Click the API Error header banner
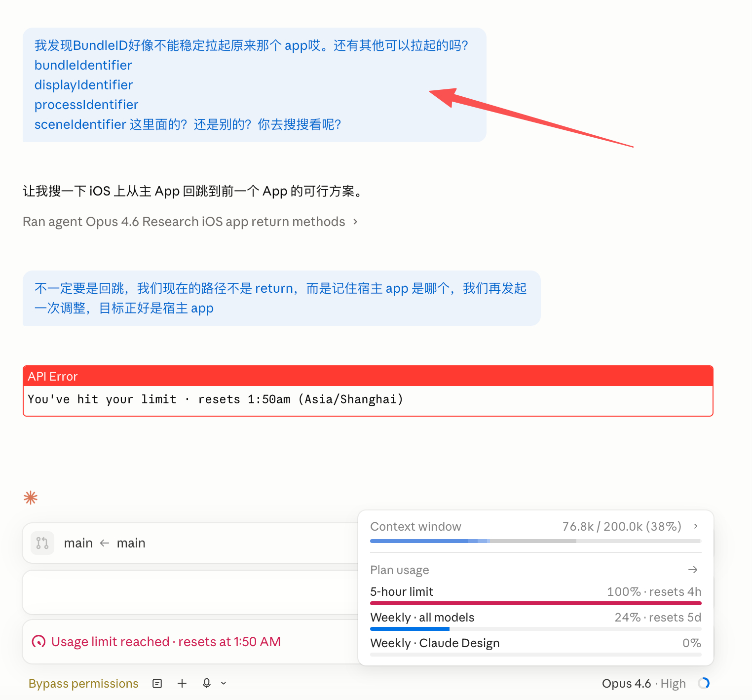The width and height of the screenshot is (752, 700). 368,376
